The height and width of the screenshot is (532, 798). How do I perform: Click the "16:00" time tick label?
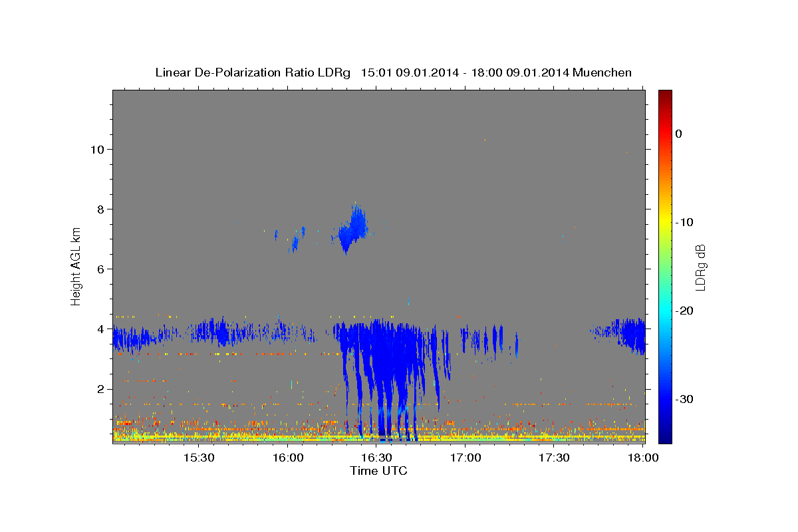(287, 458)
